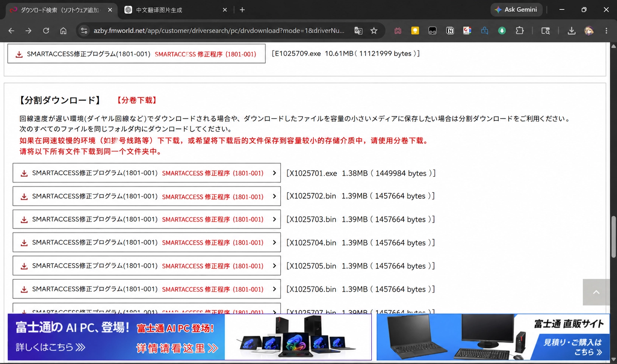Open the Notion web clipper extension
Image resolution: width=617 pixels, height=364 pixels.
450,31
